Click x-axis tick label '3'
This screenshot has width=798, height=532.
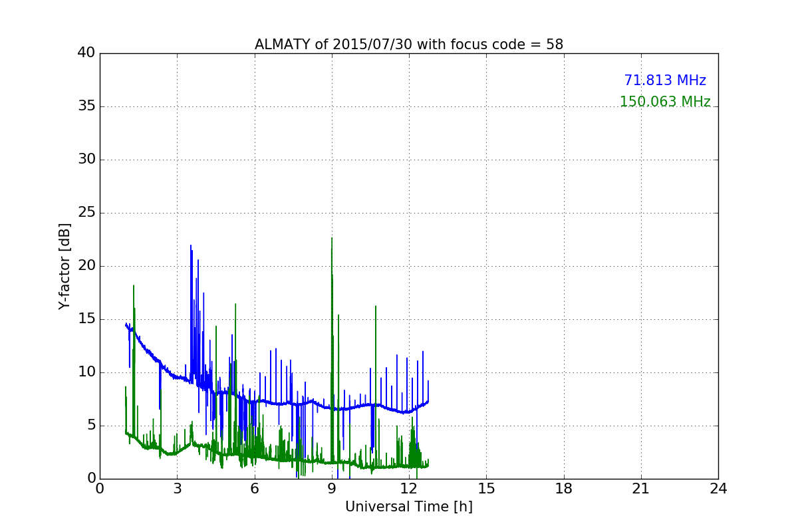point(177,488)
